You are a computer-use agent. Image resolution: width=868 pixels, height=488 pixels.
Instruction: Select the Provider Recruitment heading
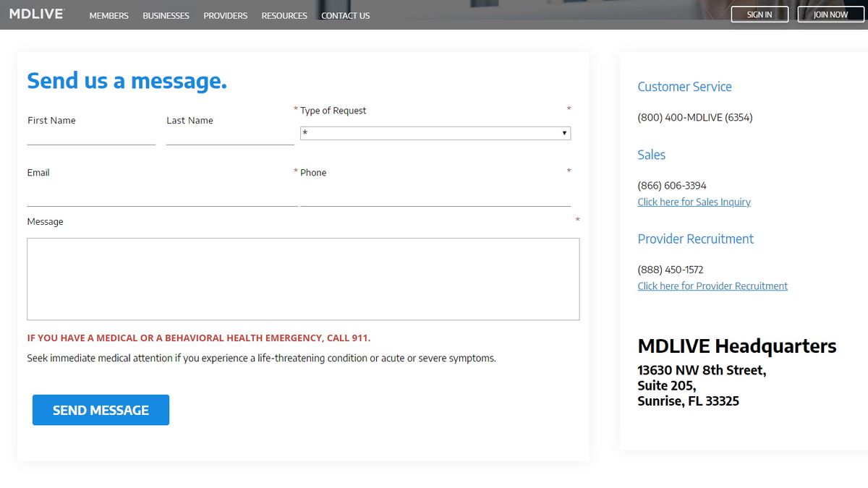click(695, 239)
